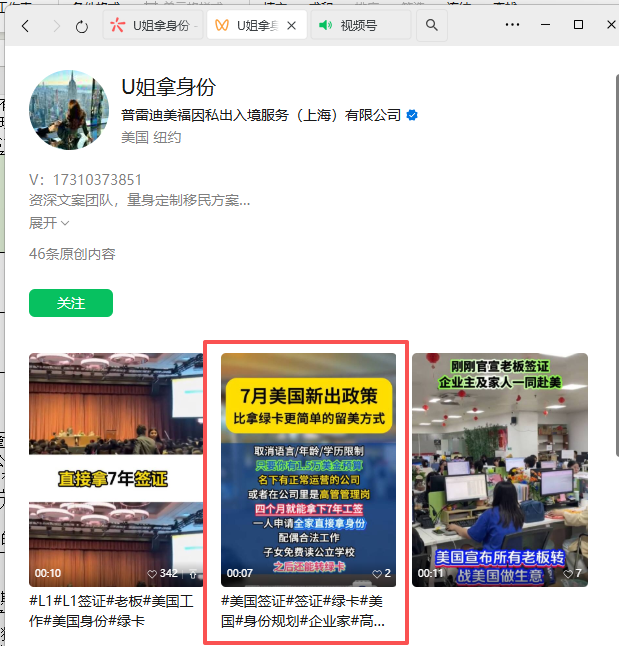Close the active U姐拿身份 tab

(291, 26)
